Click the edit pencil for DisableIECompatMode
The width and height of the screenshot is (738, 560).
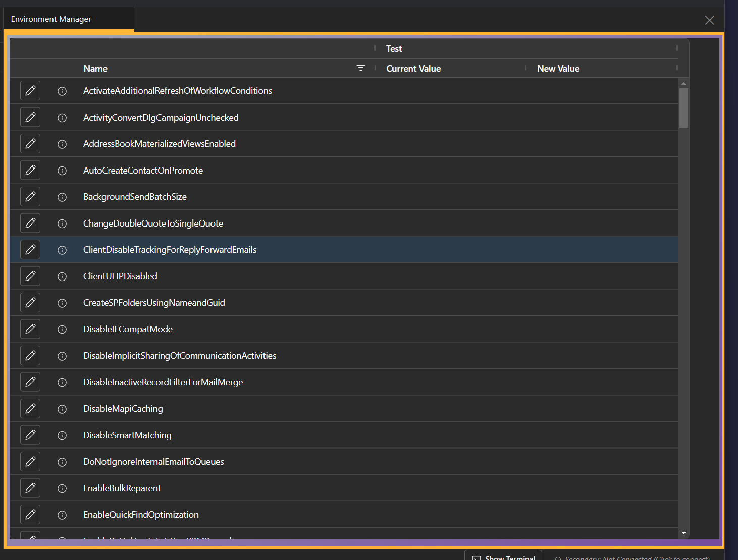coord(30,329)
